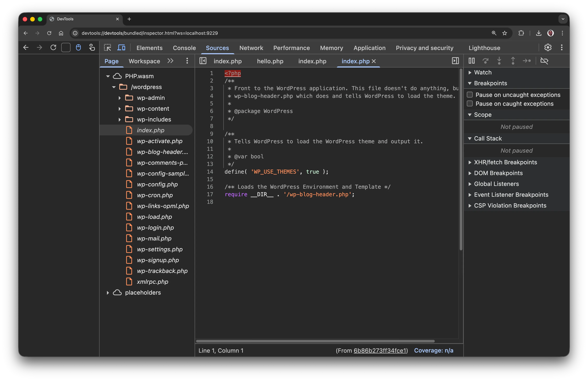Viewport: 588px width, 381px height.
Task: Enable Pause on caught exceptions
Action: [470, 103]
